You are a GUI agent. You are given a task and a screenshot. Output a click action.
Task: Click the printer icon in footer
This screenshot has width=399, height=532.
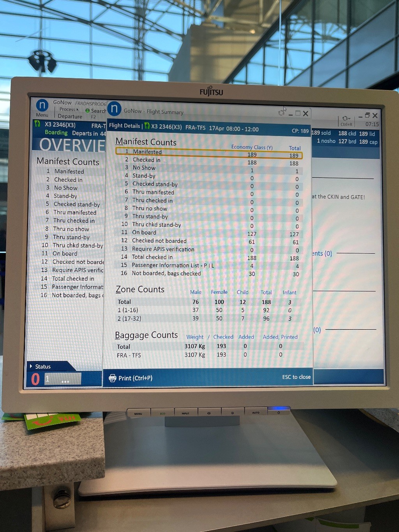coord(112,378)
